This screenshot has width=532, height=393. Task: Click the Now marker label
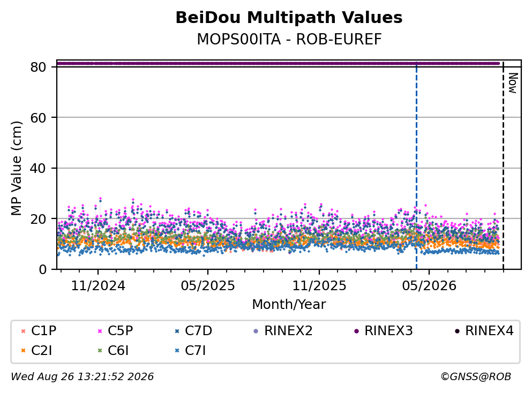(513, 83)
